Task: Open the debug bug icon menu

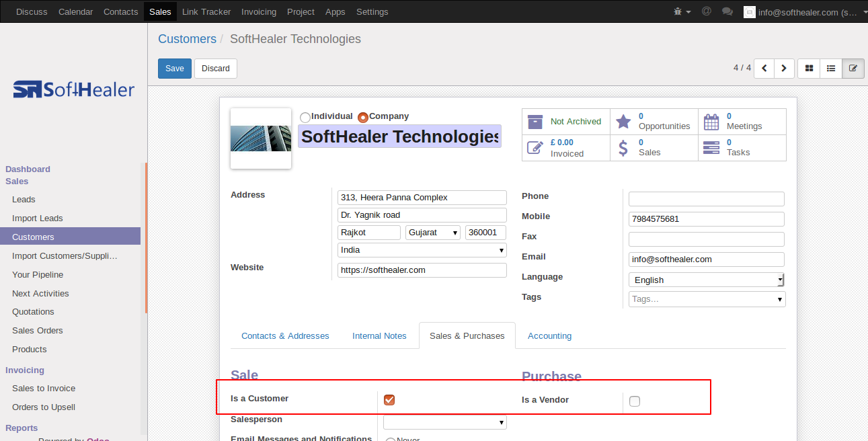Action: pyautogui.click(x=681, y=11)
